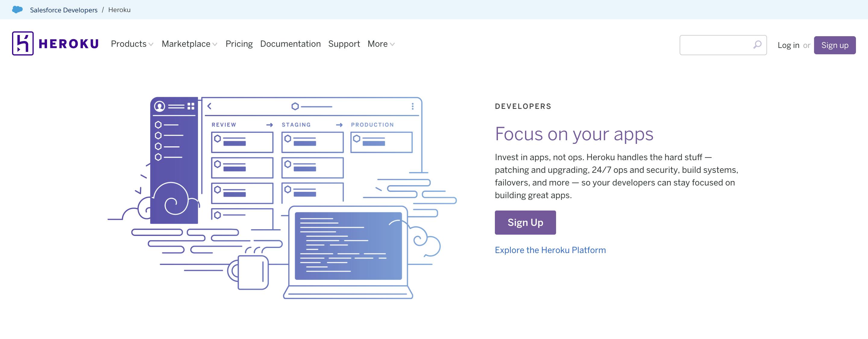Click the Sign Up button

[x=525, y=222]
